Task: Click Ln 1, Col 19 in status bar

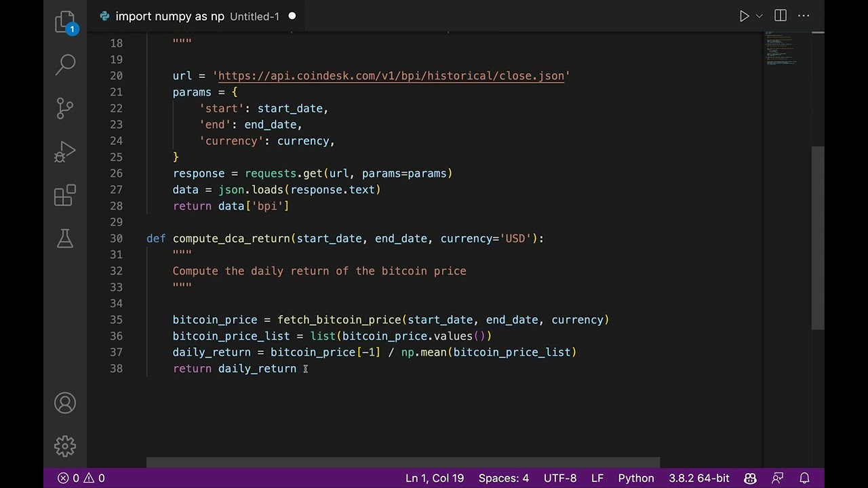Action: 435,478
